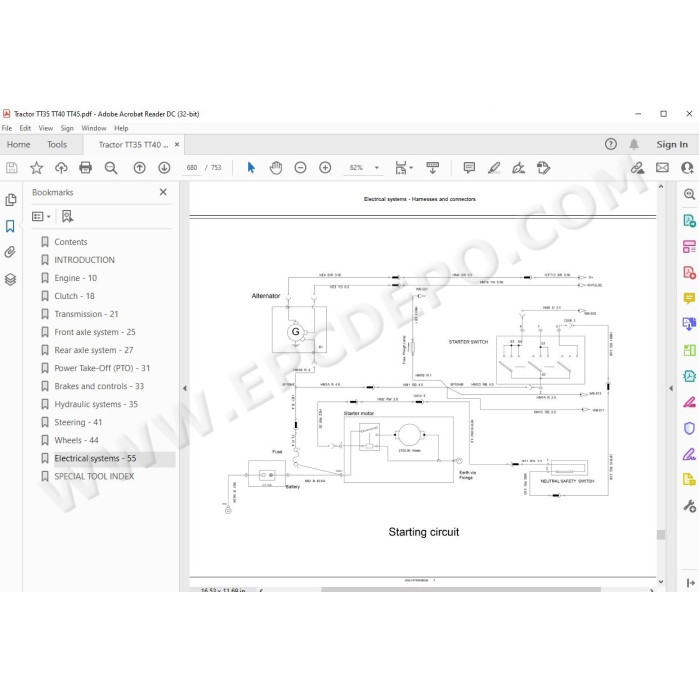Zoom out with minus icon
The width and height of the screenshot is (700, 700).
(300, 168)
